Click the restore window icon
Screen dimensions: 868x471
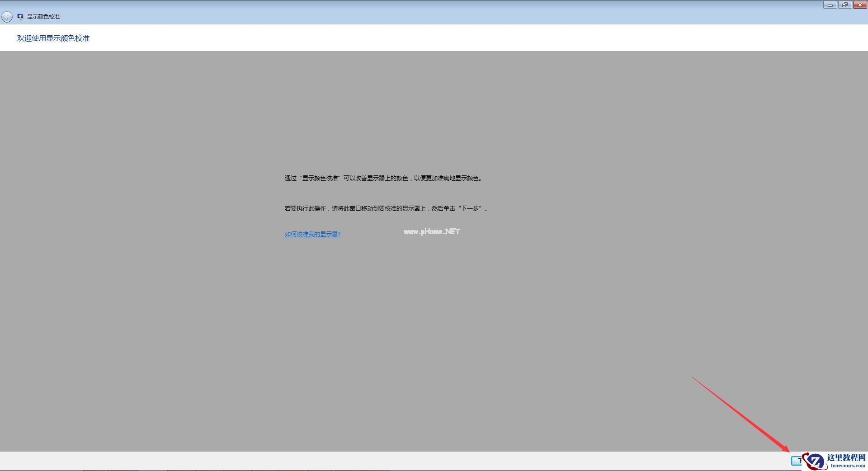pyautogui.click(x=844, y=5)
